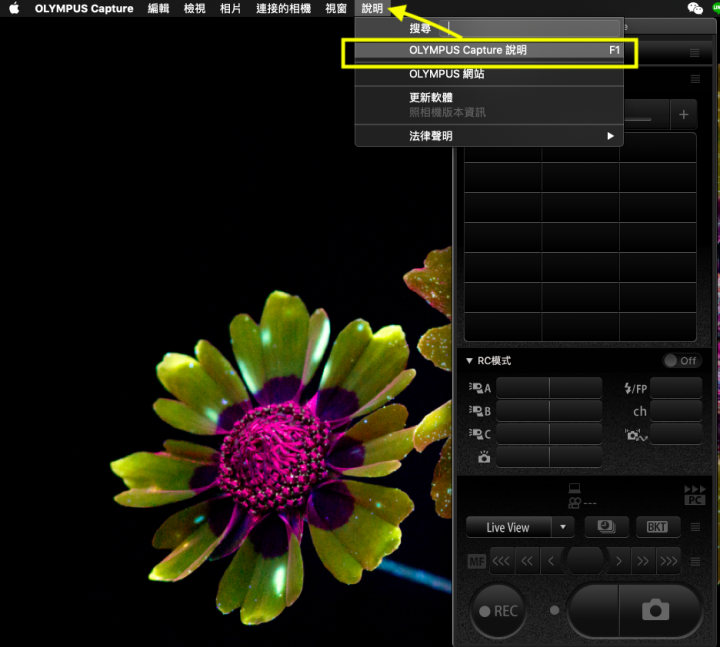Open the panel menu beside BKT button

pyautogui.click(x=695, y=527)
